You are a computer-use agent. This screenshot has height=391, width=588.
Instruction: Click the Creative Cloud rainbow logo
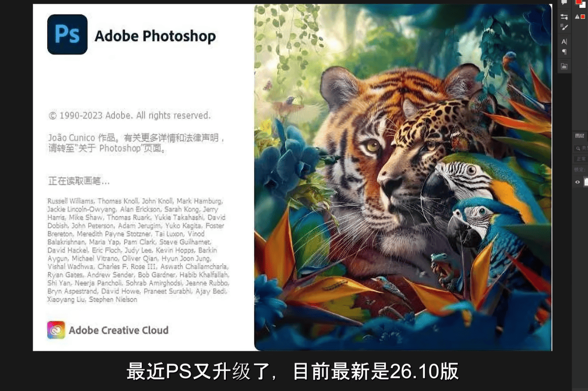point(56,330)
